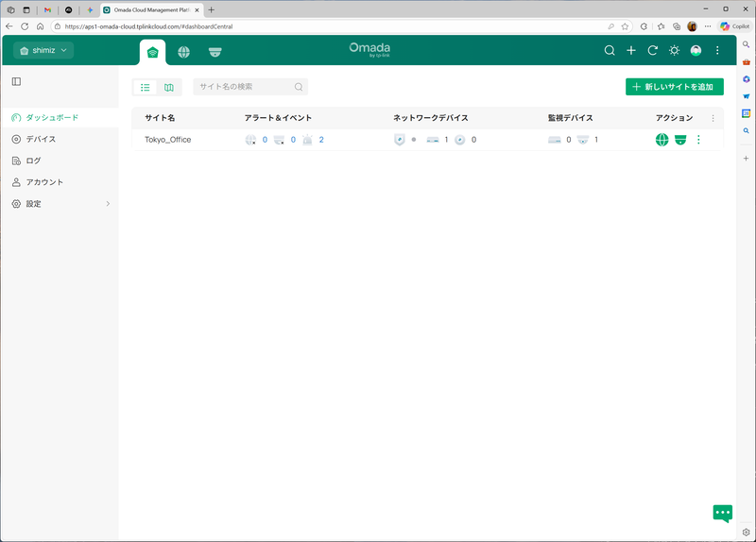This screenshot has height=542, width=756.
Task: Open デバイス in sidebar
Action: 60,139
